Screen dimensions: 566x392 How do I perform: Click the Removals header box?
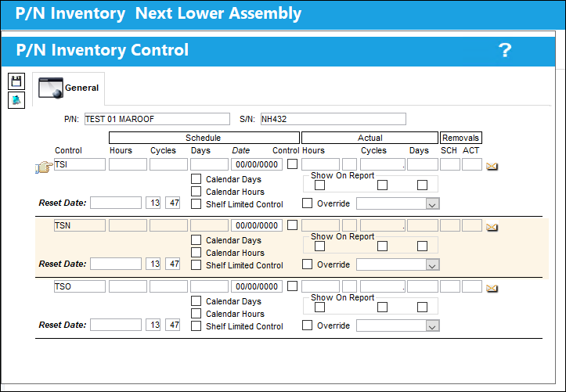click(x=460, y=138)
